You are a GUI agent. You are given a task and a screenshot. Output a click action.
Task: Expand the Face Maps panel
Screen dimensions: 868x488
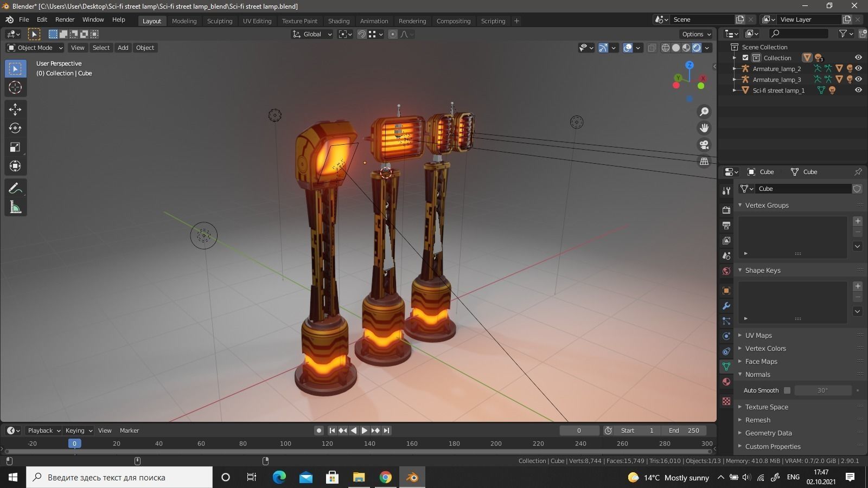tap(761, 362)
